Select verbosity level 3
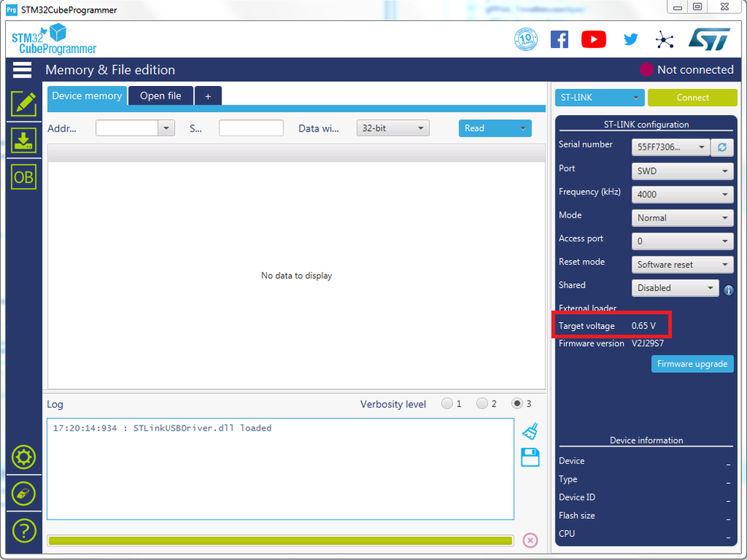This screenshot has width=747, height=560. pyautogui.click(x=517, y=404)
